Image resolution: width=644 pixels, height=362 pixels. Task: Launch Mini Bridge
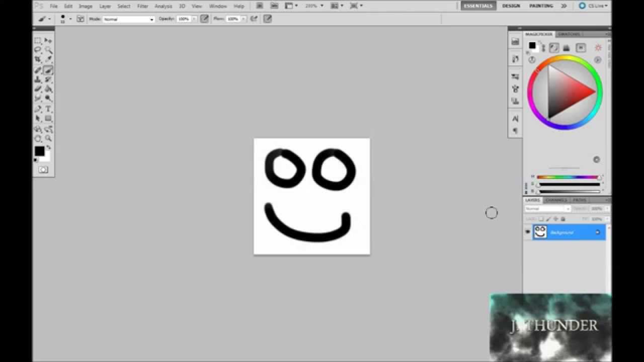(x=274, y=6)
